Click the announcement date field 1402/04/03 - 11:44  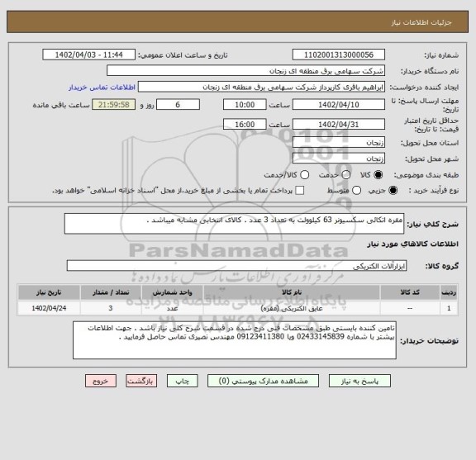(89, 55)
